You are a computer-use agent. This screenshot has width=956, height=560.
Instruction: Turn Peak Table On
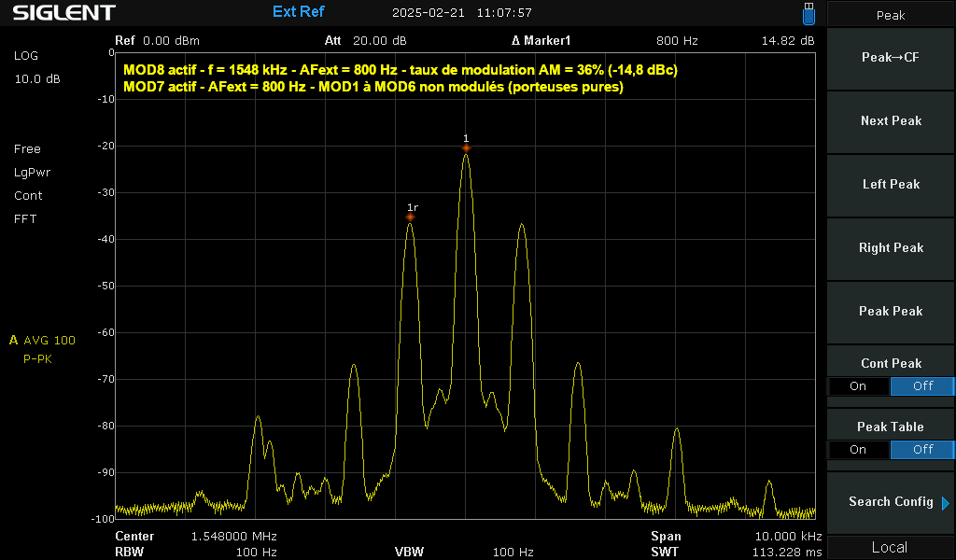pyautogui.click(x=858, y=449)
